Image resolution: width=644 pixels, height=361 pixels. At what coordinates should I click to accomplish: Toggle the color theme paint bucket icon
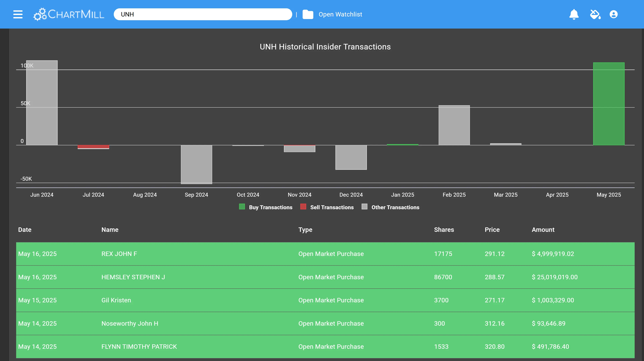tap(595, 14)
